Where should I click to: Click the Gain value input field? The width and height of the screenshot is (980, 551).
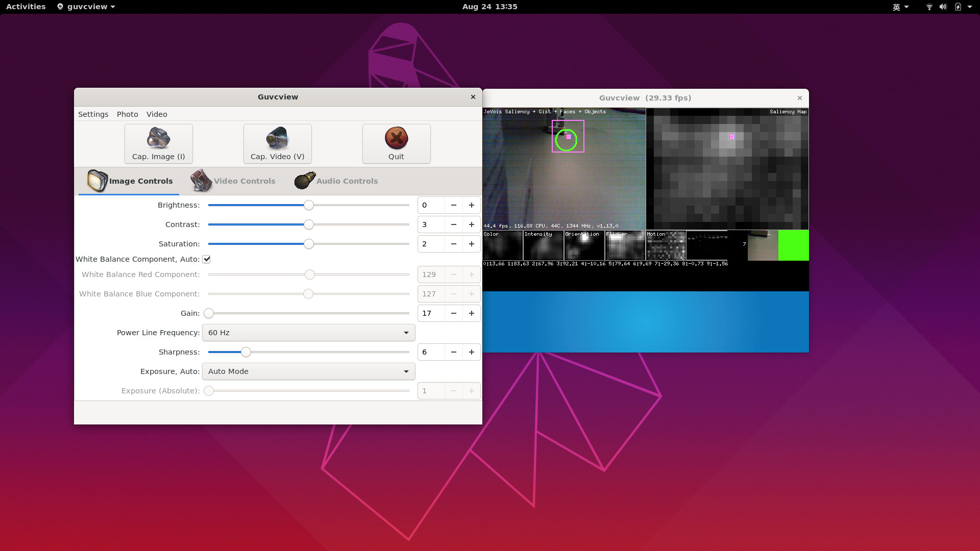(x=431, y=313)
